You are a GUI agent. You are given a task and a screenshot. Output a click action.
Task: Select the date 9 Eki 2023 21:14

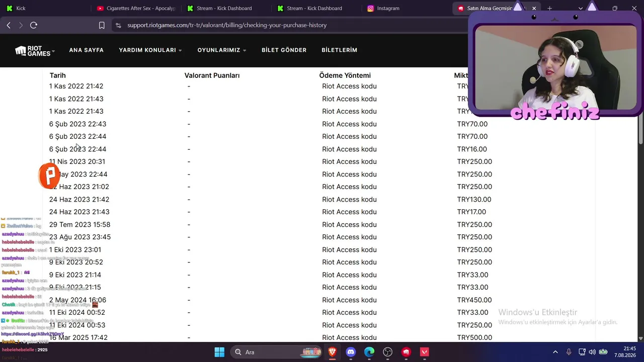(75, 275)
